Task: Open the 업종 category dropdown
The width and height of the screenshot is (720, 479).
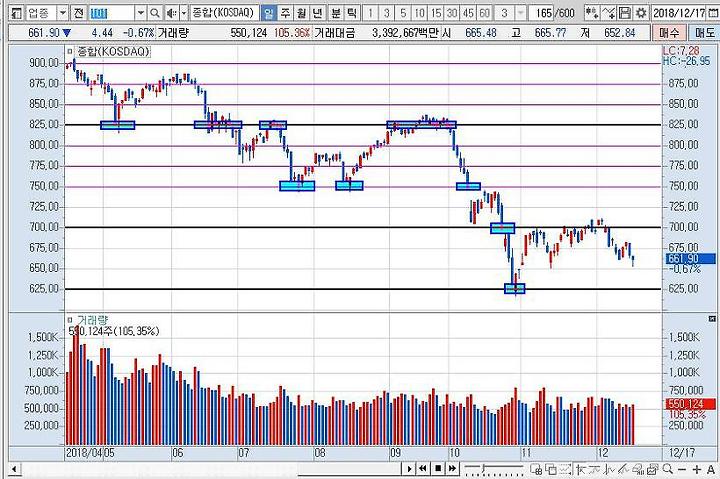Action: click(63, 13)
